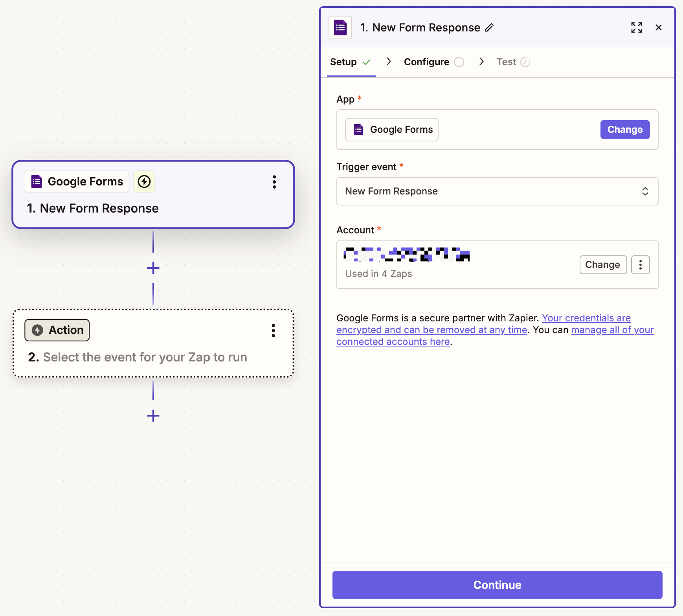The image size is (683, 616).
Task: Click the Google Forms icon in panel header
Action: click(x=340, y=27)
